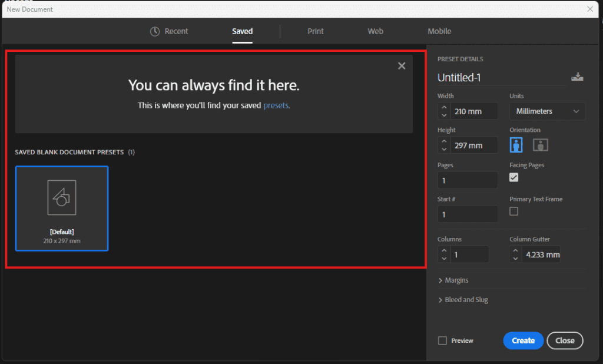Click the save document preset icon
Viewport: 603px width, 364px height.
(x=577, y=75)
